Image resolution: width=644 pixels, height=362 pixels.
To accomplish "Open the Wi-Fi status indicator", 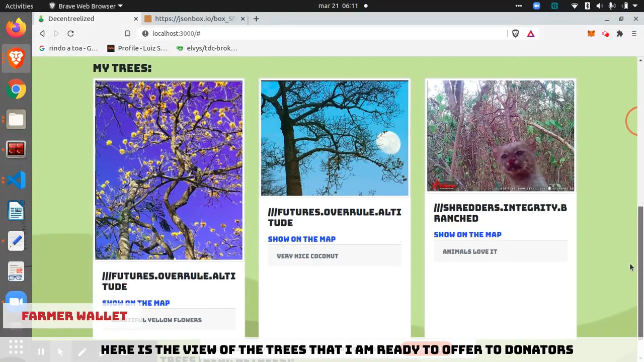I will [575, 6].
